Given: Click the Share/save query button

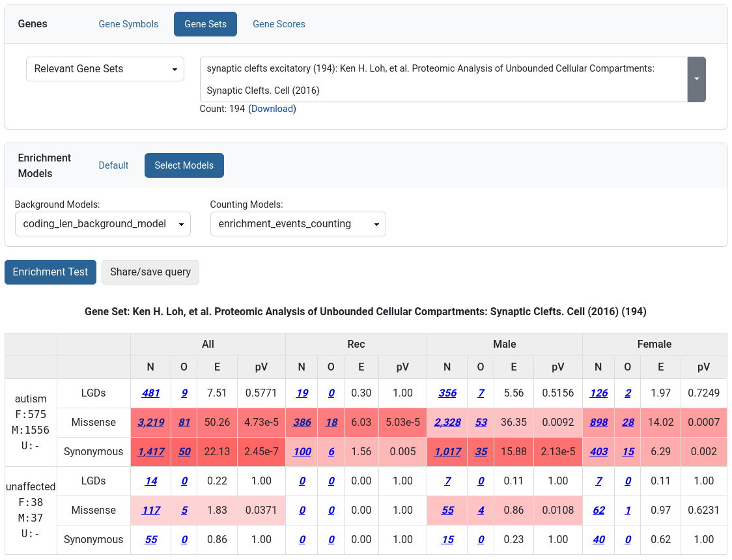Looking at the screenshot, I should 150,272.
